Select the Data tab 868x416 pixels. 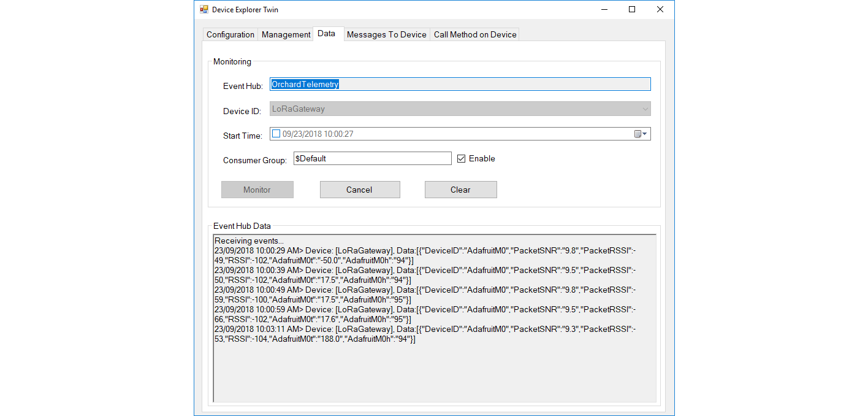(x=326, y=34)
